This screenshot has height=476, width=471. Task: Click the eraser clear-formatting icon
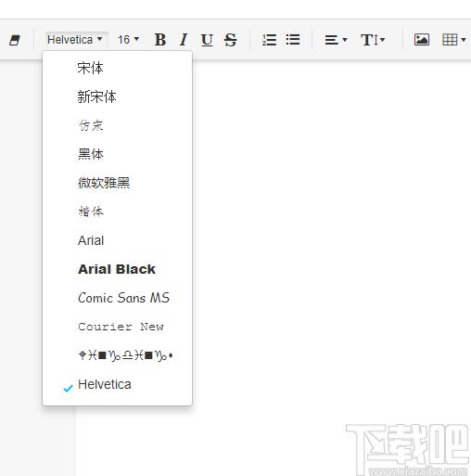click(15, 40)
